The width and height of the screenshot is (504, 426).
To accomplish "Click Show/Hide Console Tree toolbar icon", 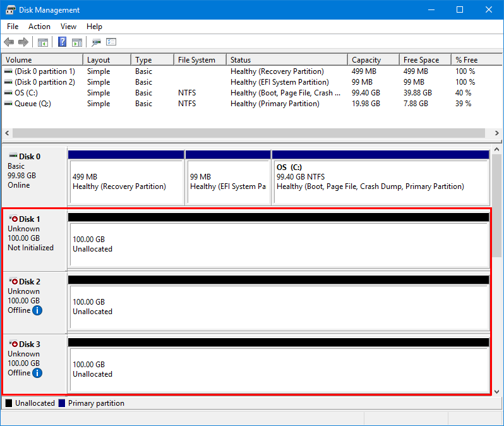I will (x=43, y=42).
